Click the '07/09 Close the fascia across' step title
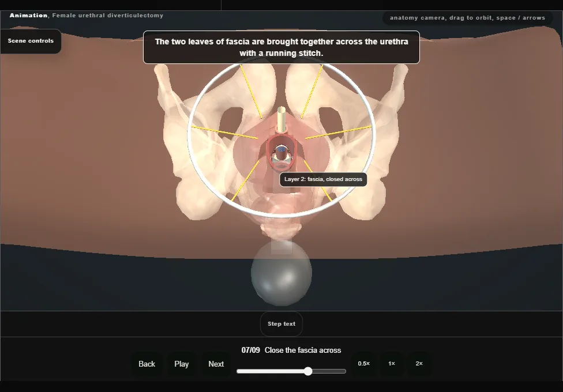 coord(291,350)
